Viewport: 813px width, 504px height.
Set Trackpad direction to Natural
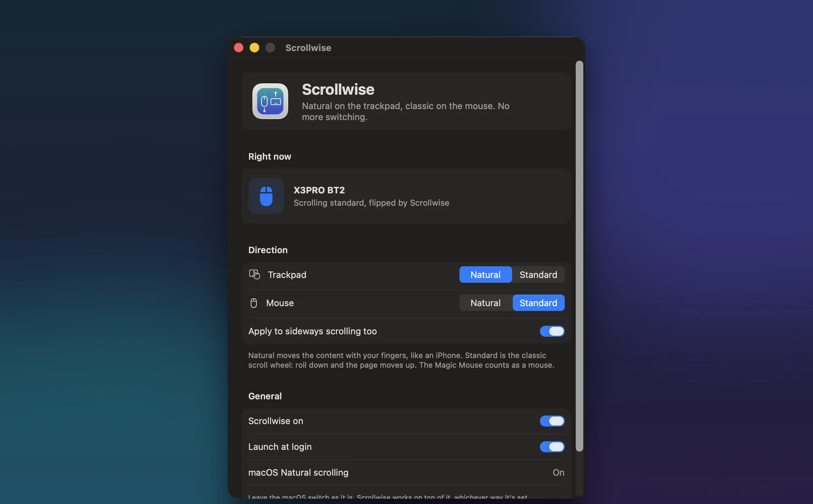[x=485, y=274]
